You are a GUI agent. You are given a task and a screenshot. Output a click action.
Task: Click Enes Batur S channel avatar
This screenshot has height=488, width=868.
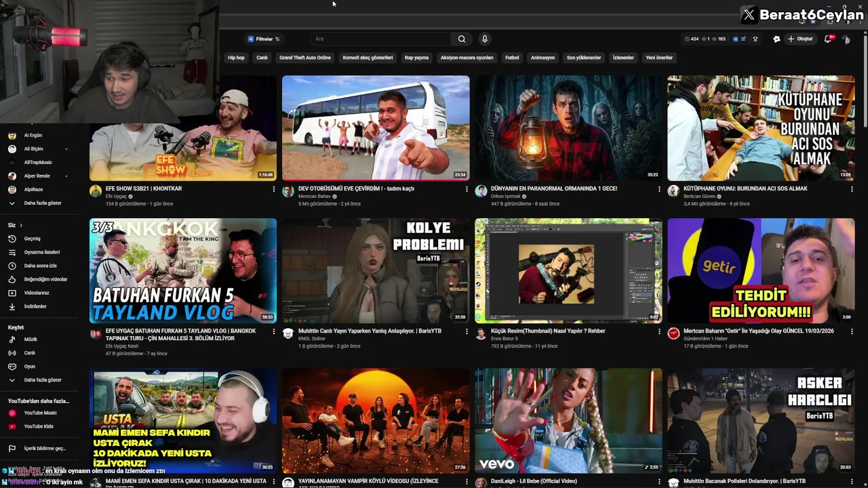481,333
